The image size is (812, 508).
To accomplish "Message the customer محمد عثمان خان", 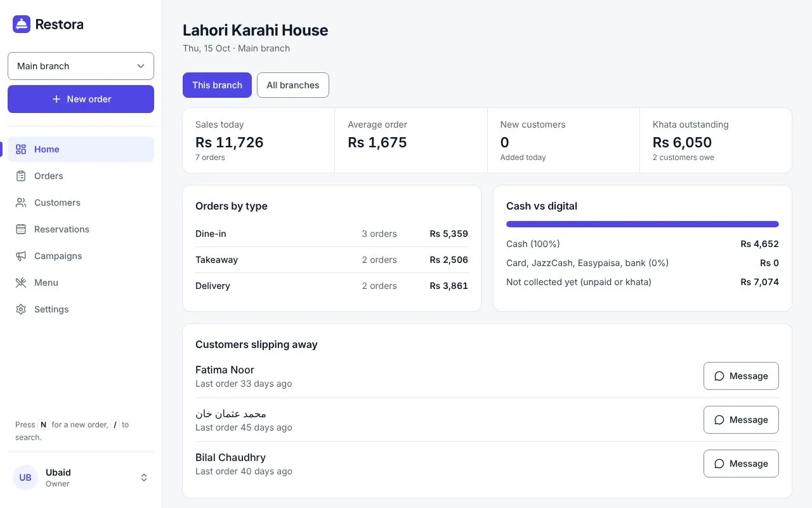I will [741, 420].
